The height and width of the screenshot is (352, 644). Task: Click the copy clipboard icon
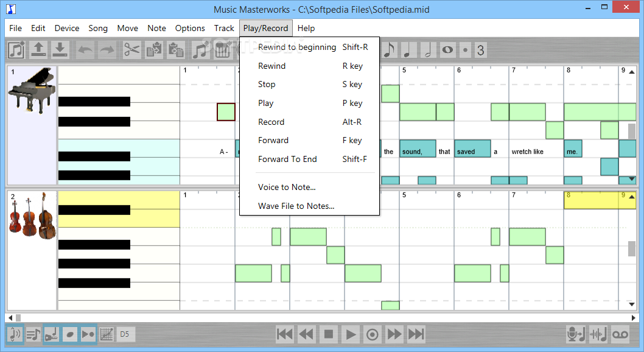[155, 50]
